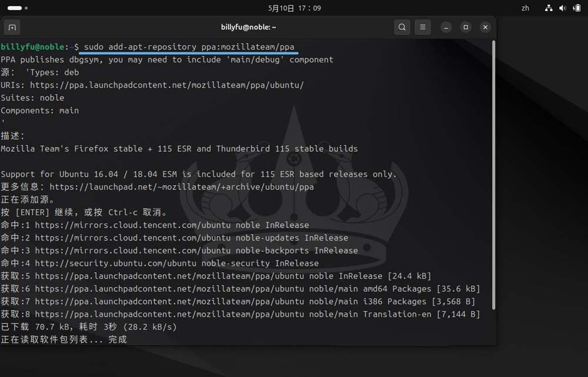Open the zh input method menu

click(x=525, y=8)
